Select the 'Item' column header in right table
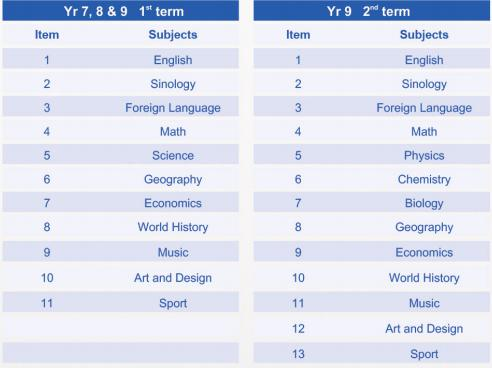The height and width of the screenshot is (368, 492). 298,35
